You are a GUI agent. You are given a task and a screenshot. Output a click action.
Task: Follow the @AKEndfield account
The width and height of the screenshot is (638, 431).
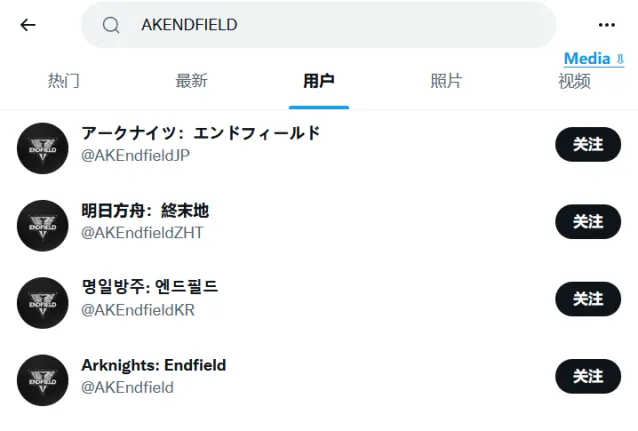[x=588, y=376]
